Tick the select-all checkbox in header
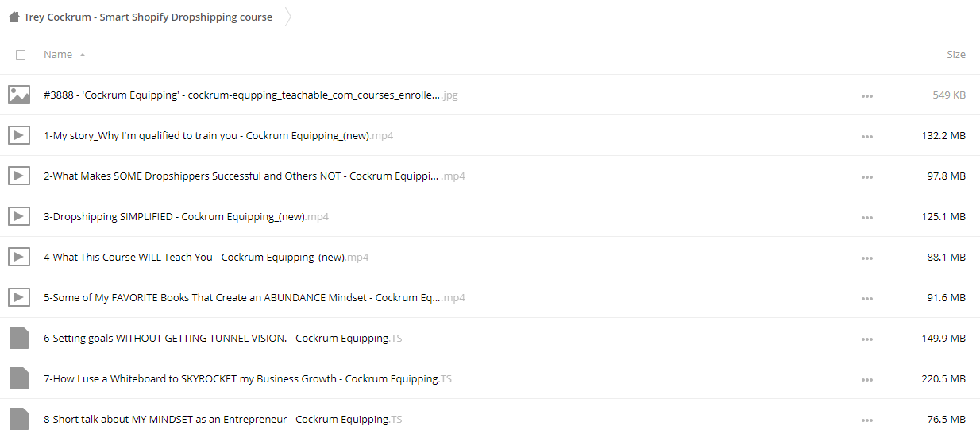The image size is (980, 434). click(21, 55)
